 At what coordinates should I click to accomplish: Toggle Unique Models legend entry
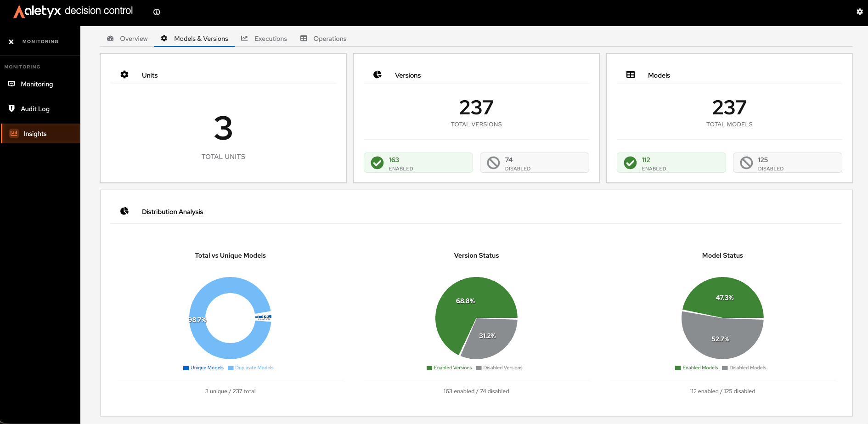pos(203,368)
